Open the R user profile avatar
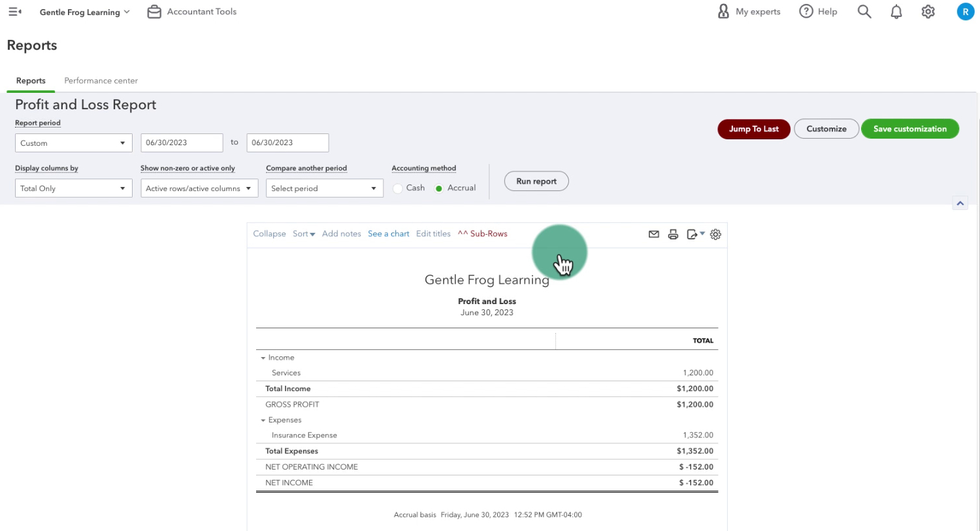Viewport: 980px width, 531px height. [x=966, y=12]
